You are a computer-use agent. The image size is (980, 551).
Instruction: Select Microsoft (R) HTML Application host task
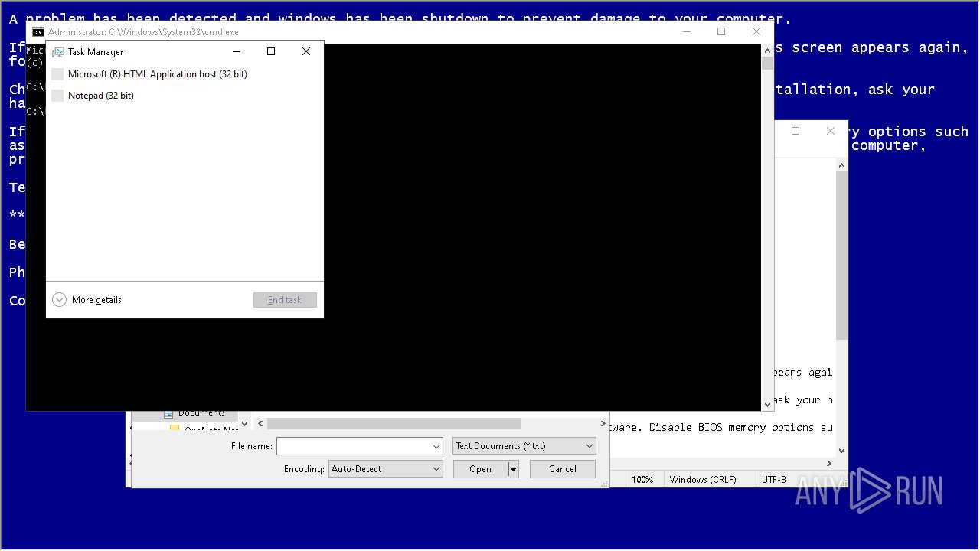pyautogui.click(x=184, y=74)
